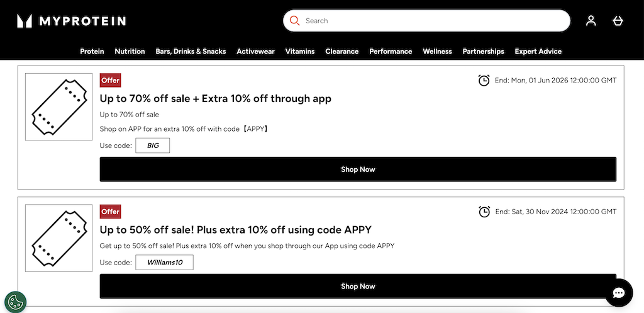The height and width of the screenshot is (313, 644).
Task: Open Bars, Drinks & Snacks menu
Action: coord(191,52)
